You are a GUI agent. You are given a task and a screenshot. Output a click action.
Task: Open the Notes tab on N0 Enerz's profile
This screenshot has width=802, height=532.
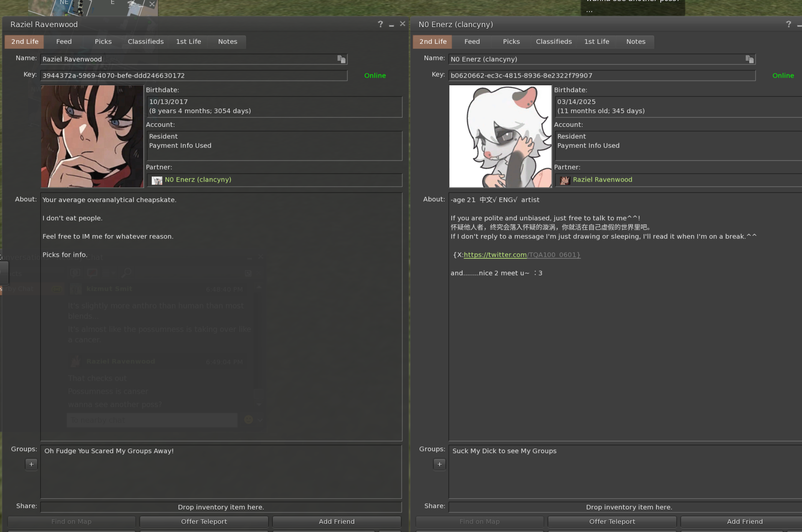pyautogui.click(x=635, y=41)
